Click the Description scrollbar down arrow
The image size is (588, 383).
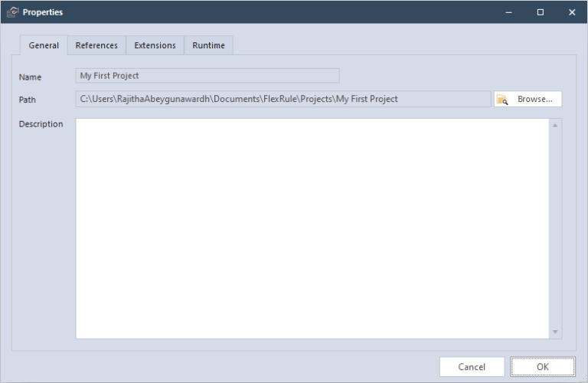click(555, 332)
